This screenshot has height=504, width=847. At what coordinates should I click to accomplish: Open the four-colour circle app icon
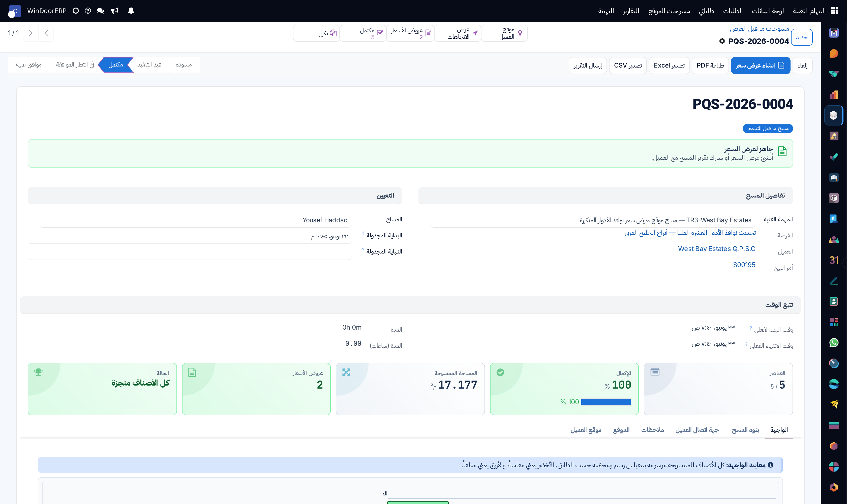[x=833, y=467]
